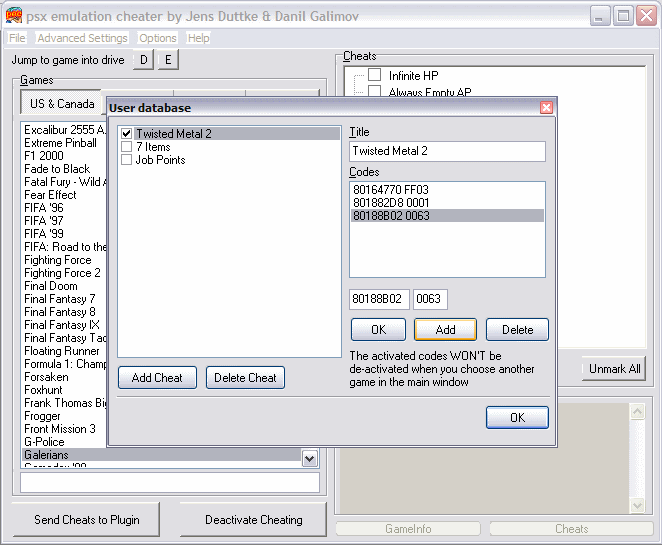Click the Delete Cheat button
This screenshot has height=545, width=662.
245,377
